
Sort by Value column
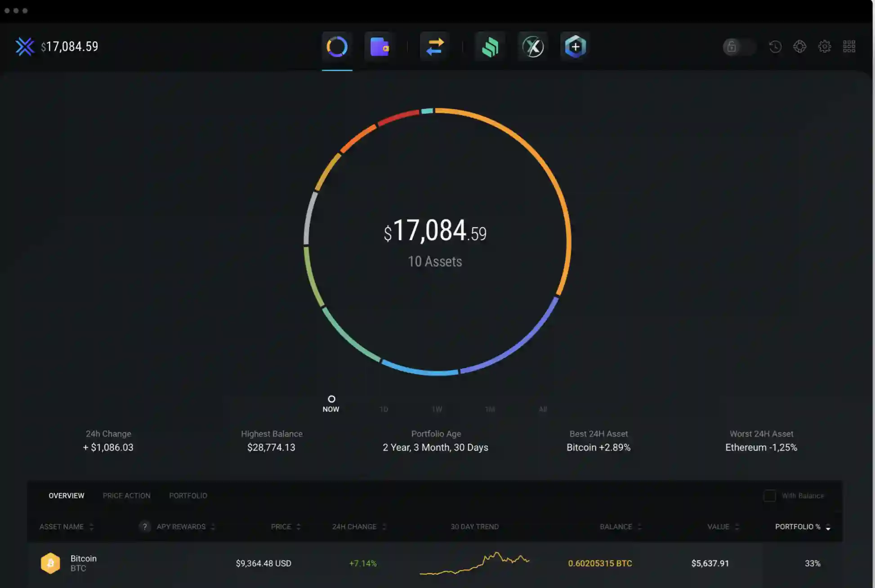(x=723, y=526)
